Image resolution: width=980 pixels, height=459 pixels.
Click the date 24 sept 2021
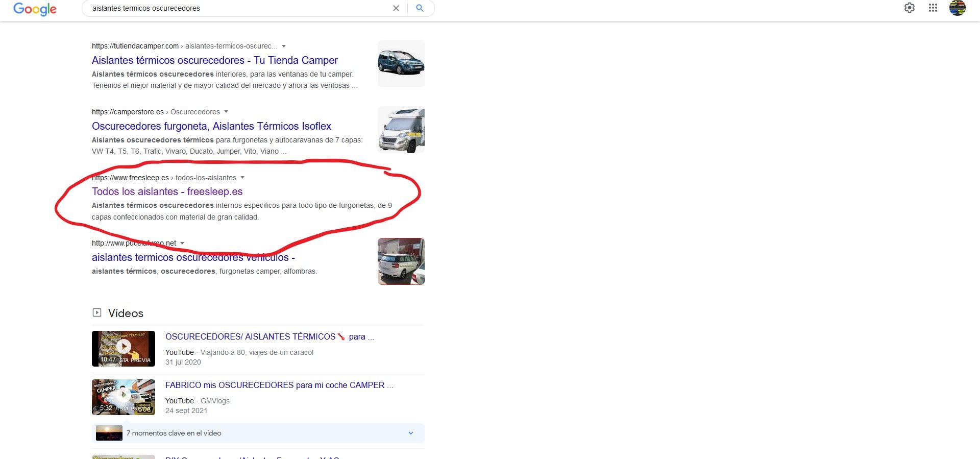point(186,410)
